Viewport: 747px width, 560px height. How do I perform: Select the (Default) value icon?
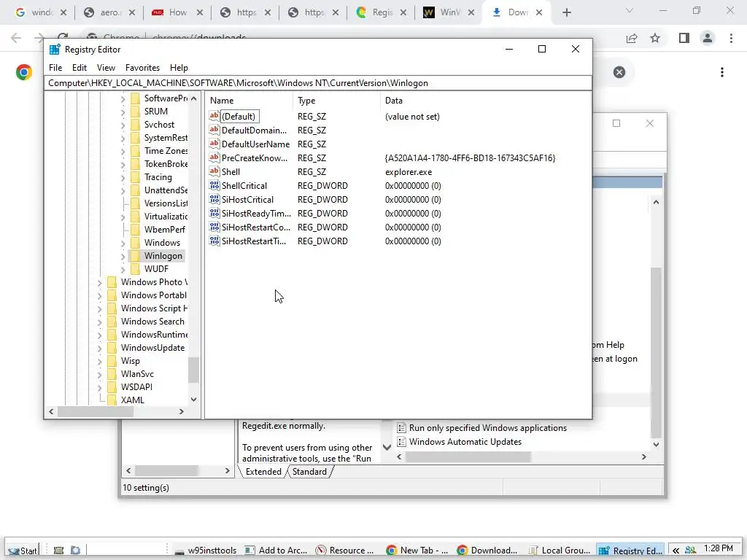(x=214, y=116)
